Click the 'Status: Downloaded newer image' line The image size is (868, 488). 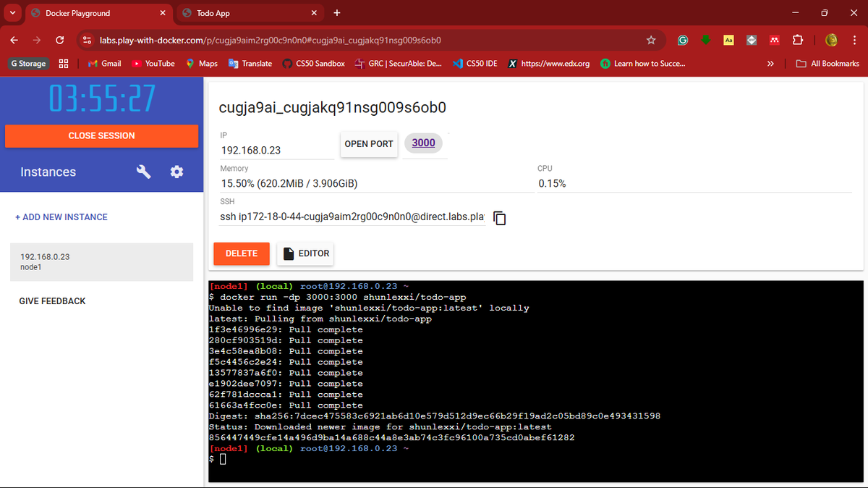click(380, 427)
